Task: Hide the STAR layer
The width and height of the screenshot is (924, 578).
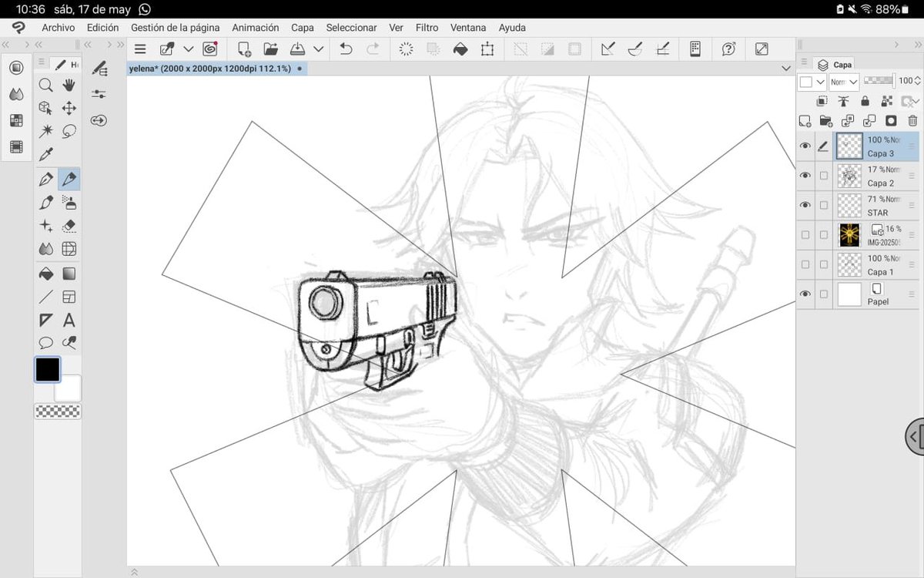Action: pos(805,205)
